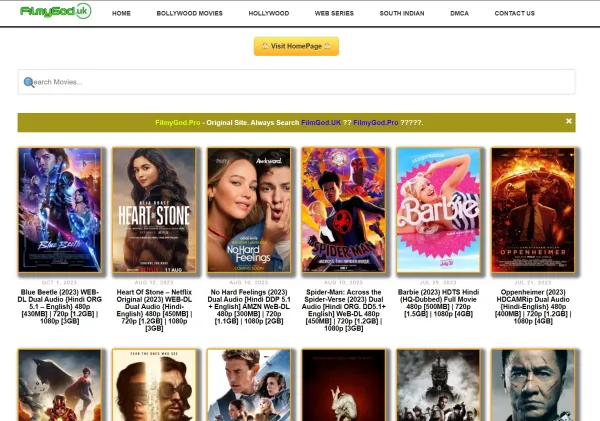Click the FilmyGod.uk logo
This screenshot has height=421, width=600.
pyautogui.click(x=55, y=11)
